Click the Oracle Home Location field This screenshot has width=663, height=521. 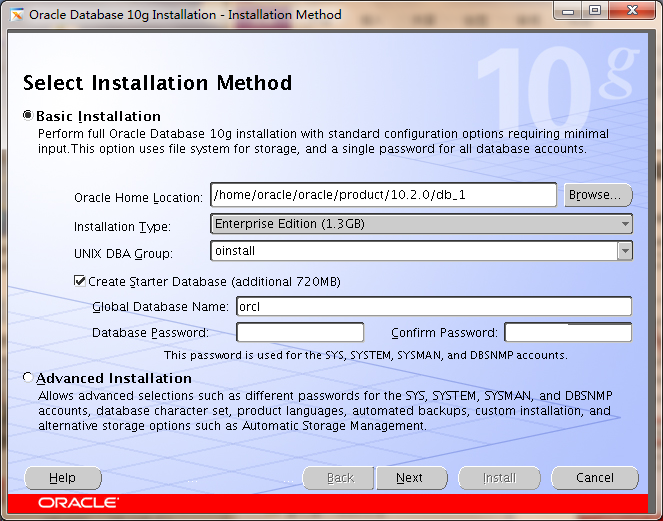coord(384,195)
